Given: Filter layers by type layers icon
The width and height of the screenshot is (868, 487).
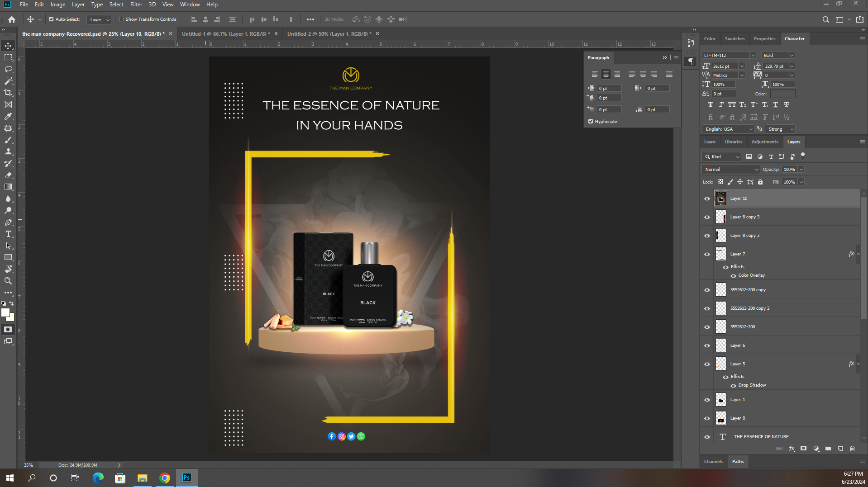Looking at the screenshot, I should tap(771, 157).
